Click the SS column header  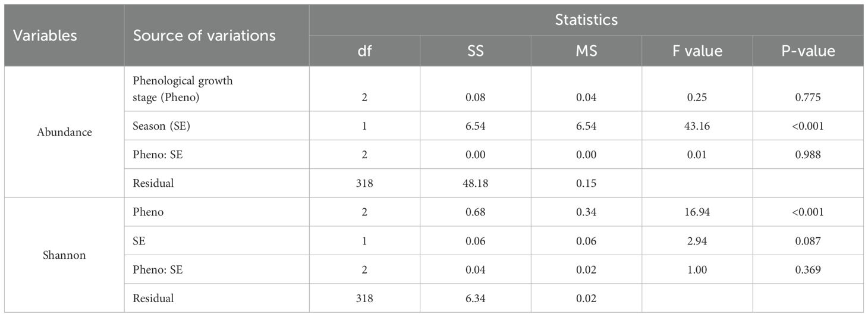(x=475, y=51)
